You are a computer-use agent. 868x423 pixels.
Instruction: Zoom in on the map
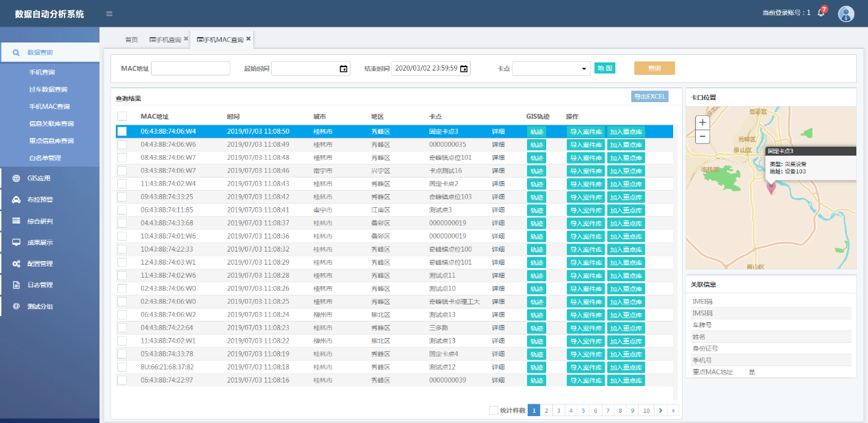tap(702, 122)
